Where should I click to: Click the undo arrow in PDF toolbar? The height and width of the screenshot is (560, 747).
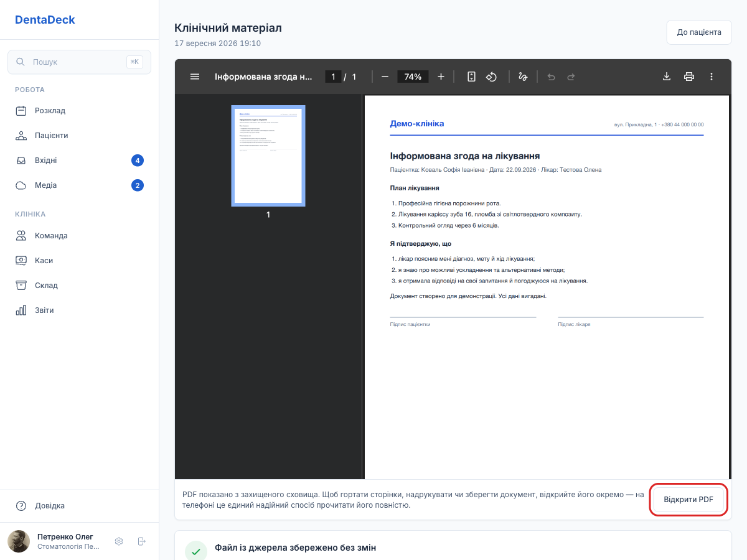(x=551, y=77)
